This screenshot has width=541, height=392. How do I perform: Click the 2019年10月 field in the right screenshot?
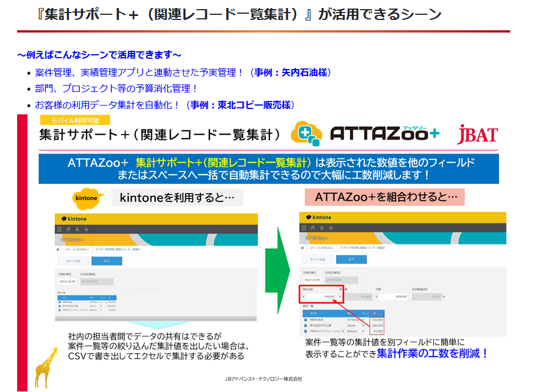pos(341,280)
